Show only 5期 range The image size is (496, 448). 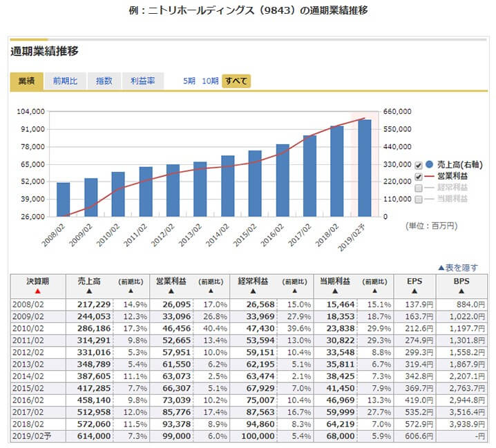pos(189,81)
